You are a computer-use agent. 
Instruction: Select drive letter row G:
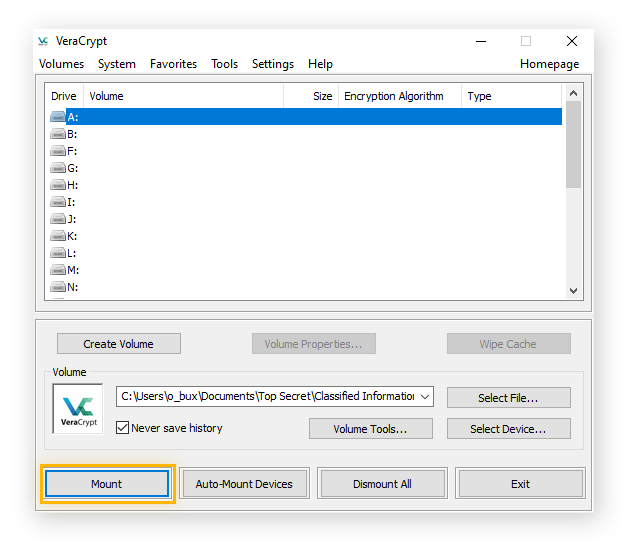pos(306,168)
